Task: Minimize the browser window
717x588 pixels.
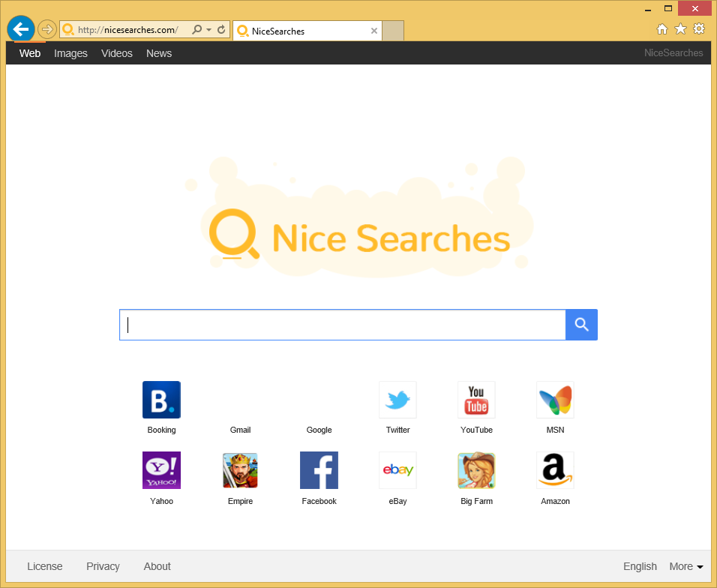Action: click(x=648, y=9)
